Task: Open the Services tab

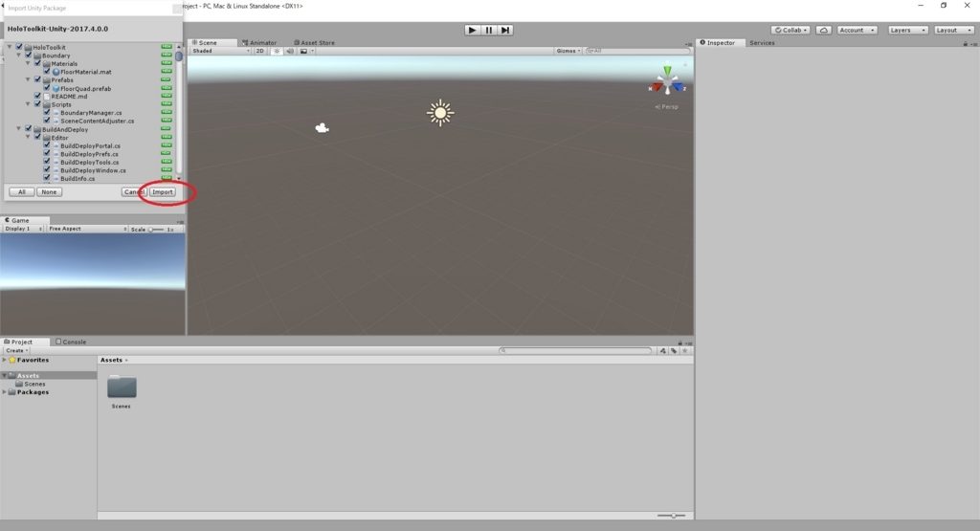Action: click(762, 42)
